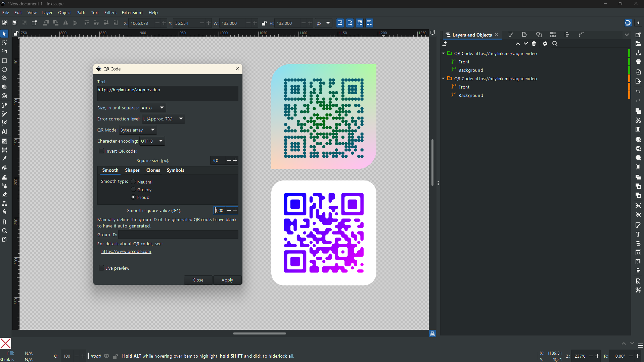Select Proud smooth type
644x362 pixels.
[x=133, y=197]
